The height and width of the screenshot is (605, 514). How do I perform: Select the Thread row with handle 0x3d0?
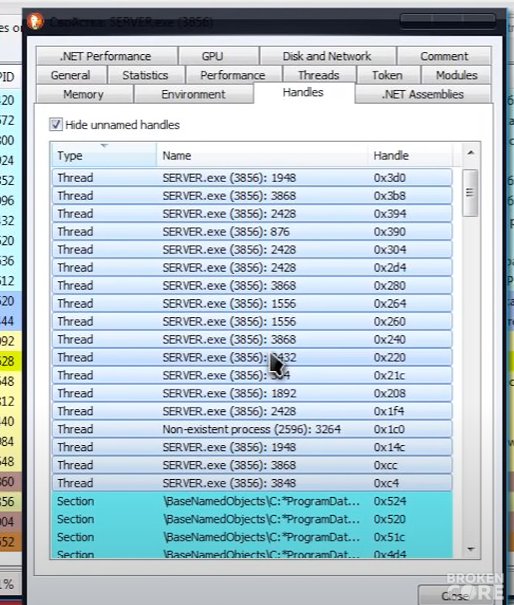tap(252, 177)
